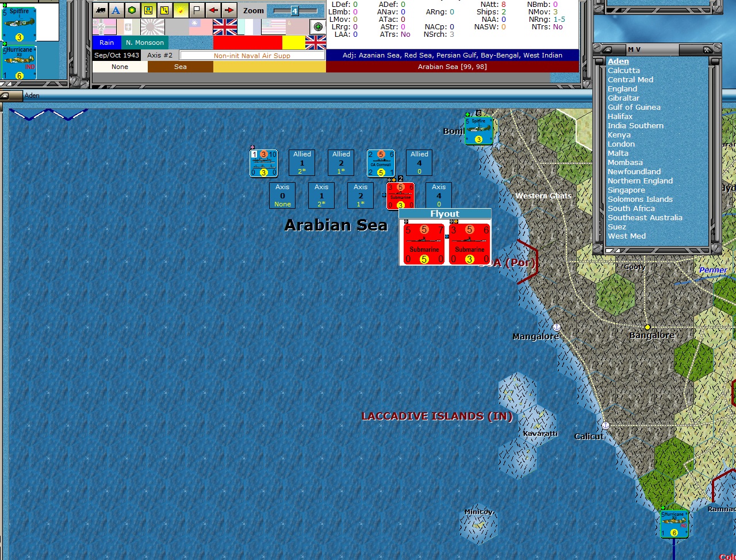Click the Axis #2 impulse label
Screen dimensions: 736x560
click(160, 55)
